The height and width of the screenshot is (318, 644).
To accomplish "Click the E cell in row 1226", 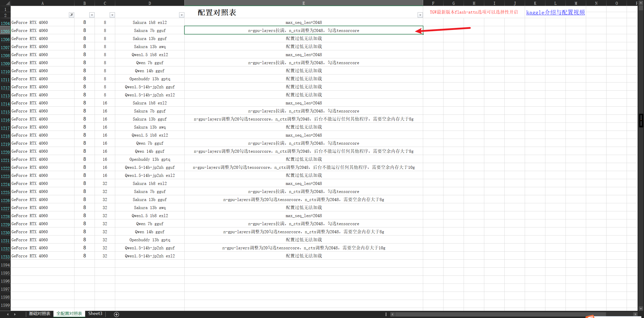I will click(304, 200).
